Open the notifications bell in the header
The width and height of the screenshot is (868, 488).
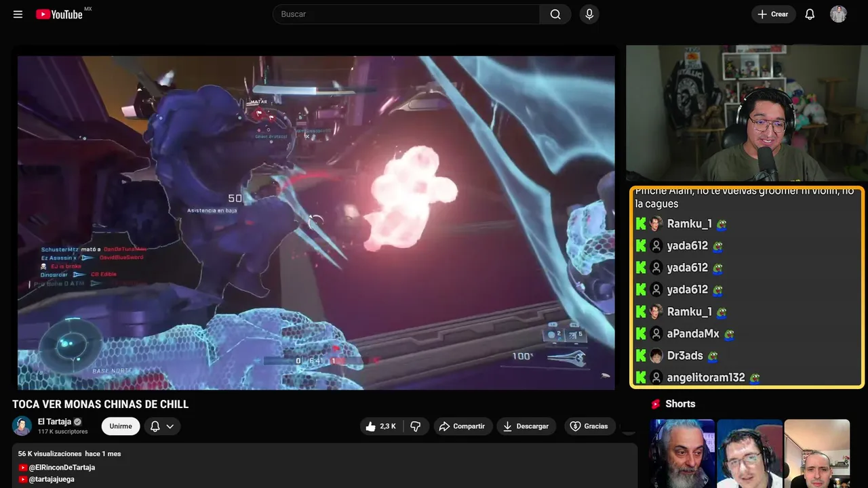coord(810,14)
